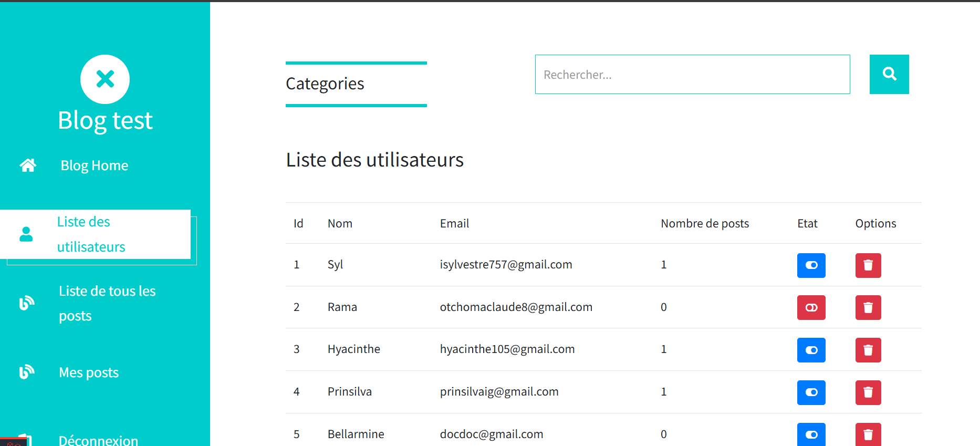Delete user Syl with the trash icon

click(x=868, y=265)
